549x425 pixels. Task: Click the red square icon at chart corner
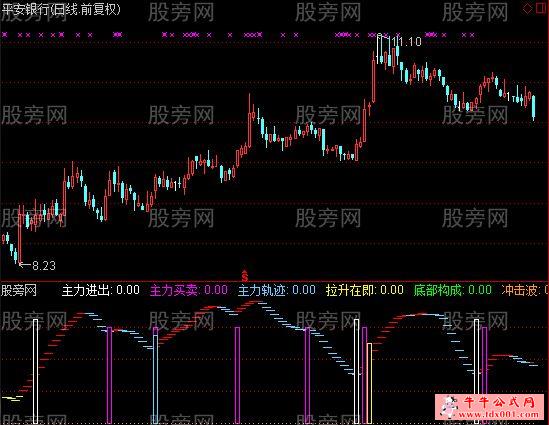(x=542, y=8)
